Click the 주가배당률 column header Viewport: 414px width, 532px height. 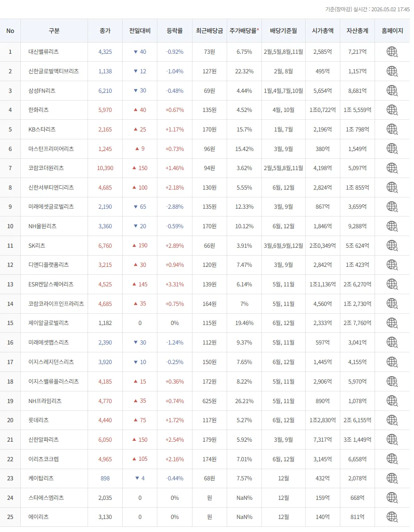point(244,31)
